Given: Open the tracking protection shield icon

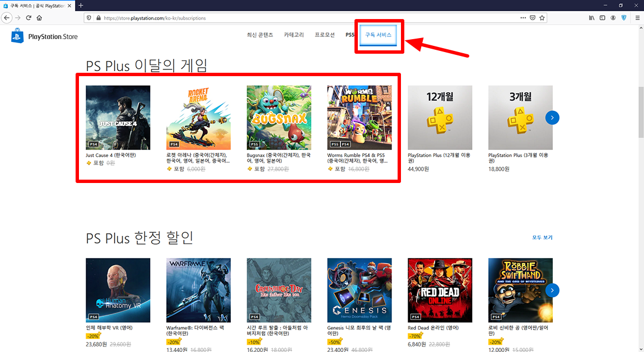Looking at the screenshot, I should tap(89, 18).
